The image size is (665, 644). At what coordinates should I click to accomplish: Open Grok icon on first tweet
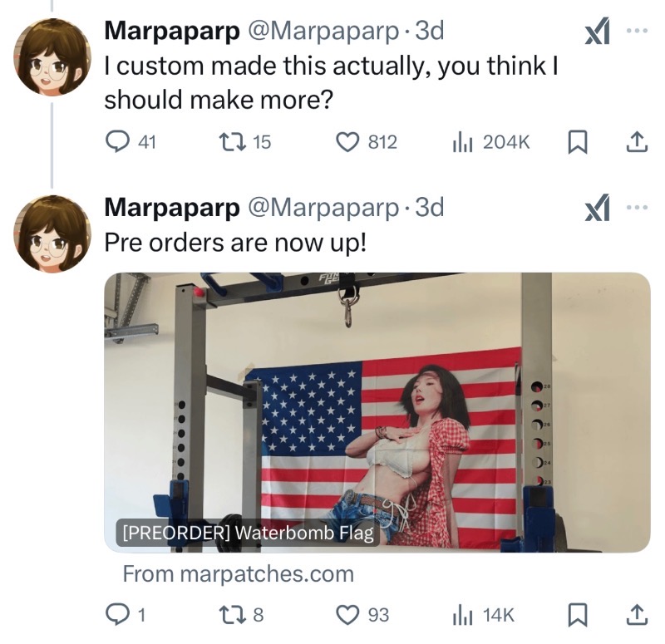point(597,31)
